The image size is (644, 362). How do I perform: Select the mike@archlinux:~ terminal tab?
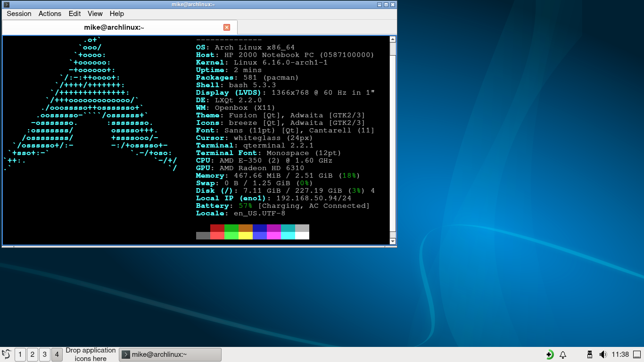pyautogui.click(x=119, y=27)
